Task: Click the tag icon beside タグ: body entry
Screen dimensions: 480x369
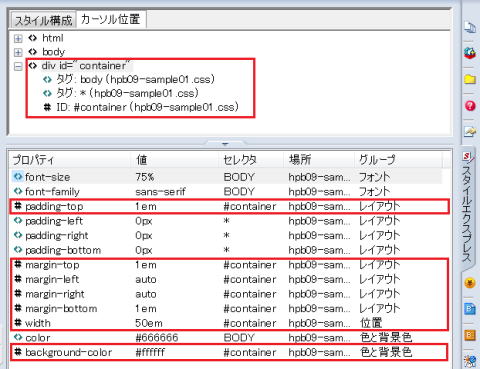Action: 47,79
